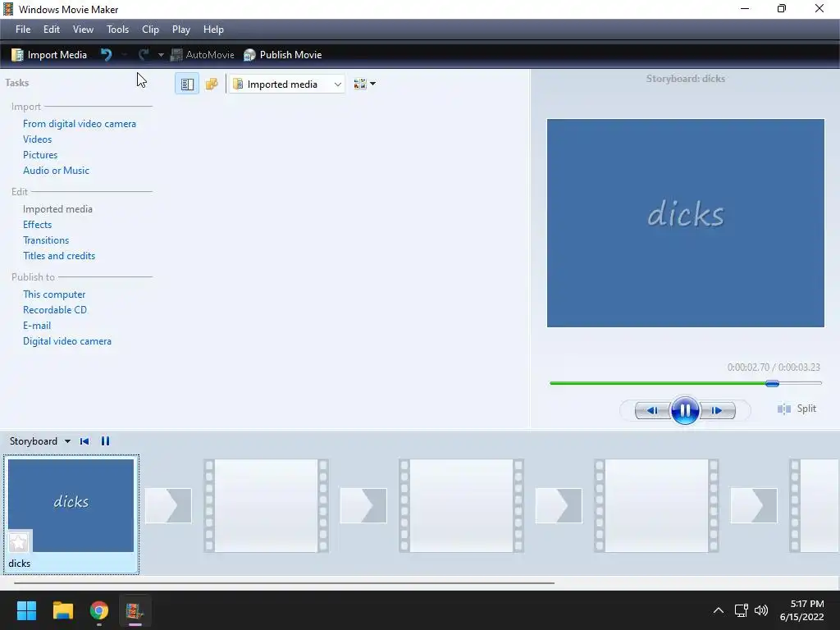
Task: Open the File menu
Action: pos(23,30)
